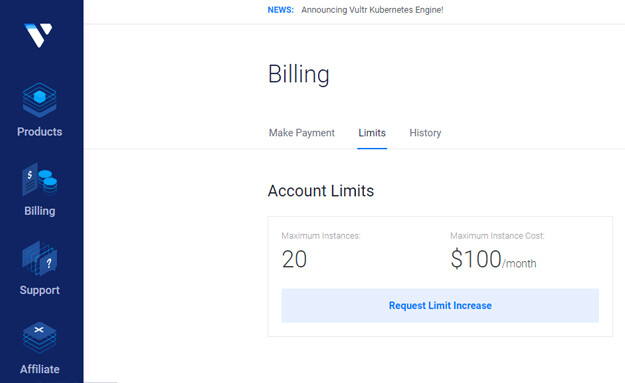Screen dimensions: 625x383
Task: Open the Support question-mark icon
Action: click(x=39, y=258)
